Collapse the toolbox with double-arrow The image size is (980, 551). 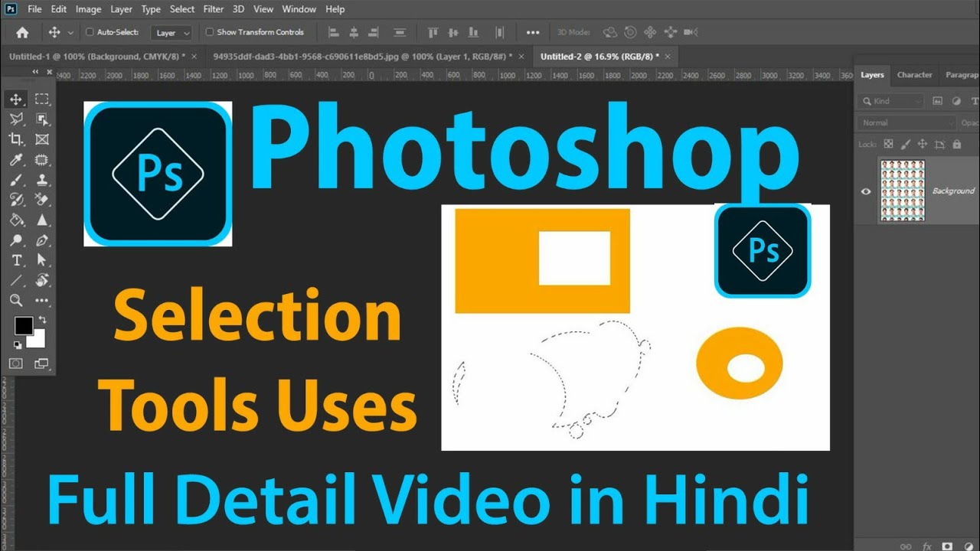(x=35, y=72)
